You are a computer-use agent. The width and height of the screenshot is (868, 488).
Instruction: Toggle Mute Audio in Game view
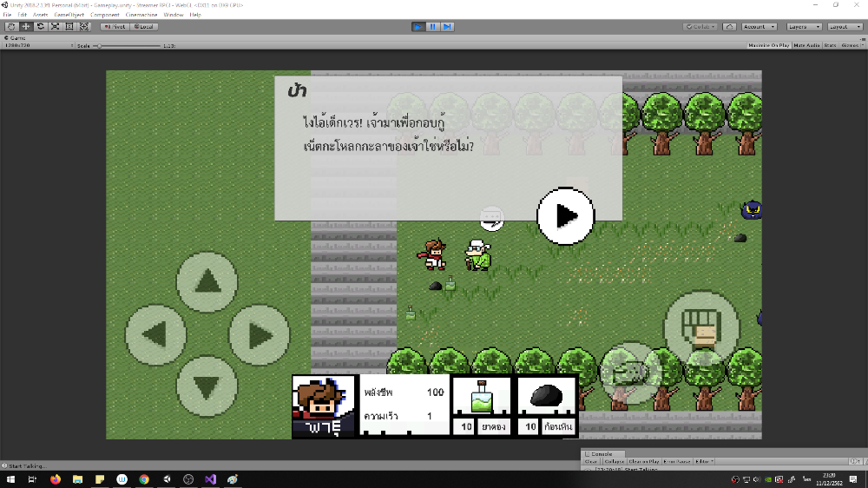(807, 45)
